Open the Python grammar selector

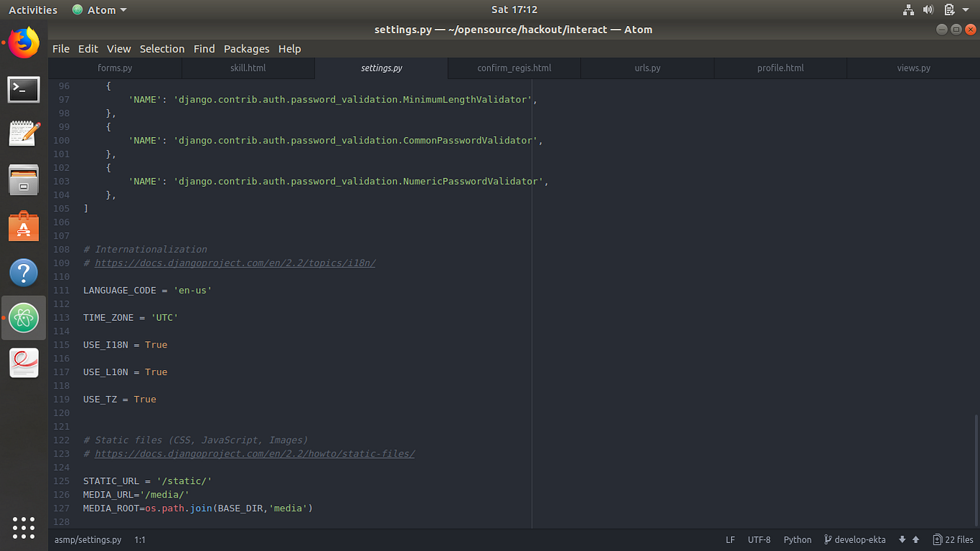[797, 539]
